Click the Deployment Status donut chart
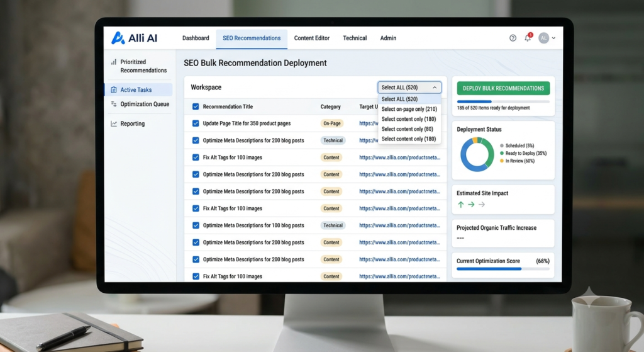 pyautogui.click(x=477, y=154)
